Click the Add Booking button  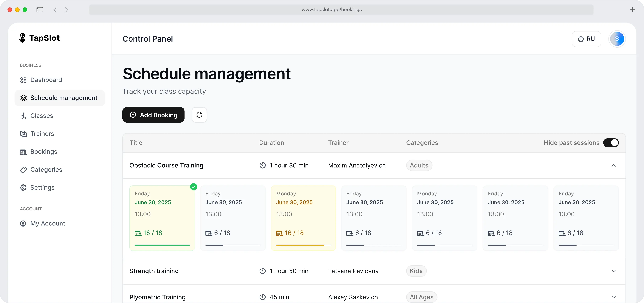[x=154, y=115]
